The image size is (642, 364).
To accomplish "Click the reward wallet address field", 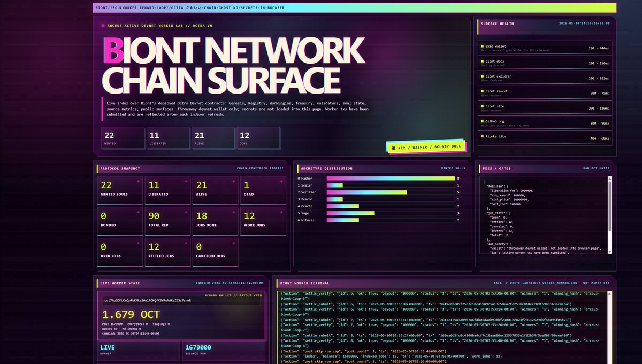I will tap(181, 301).
